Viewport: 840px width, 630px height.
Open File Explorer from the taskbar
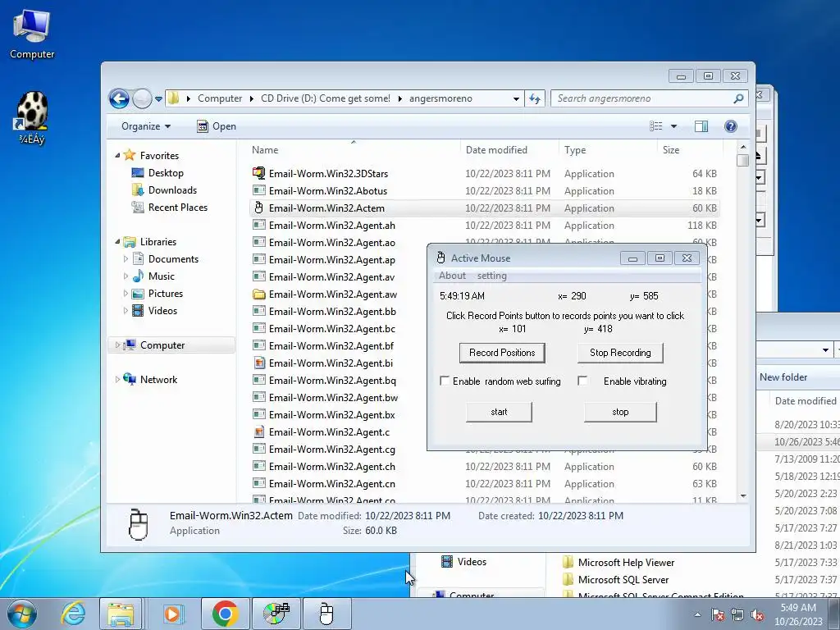(x=121, y=614)
